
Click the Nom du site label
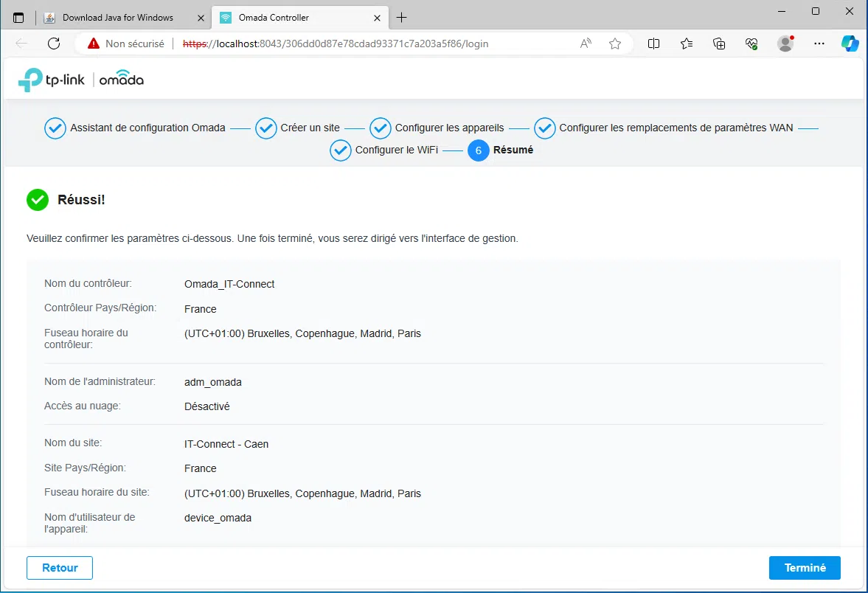tap(73, 443)
